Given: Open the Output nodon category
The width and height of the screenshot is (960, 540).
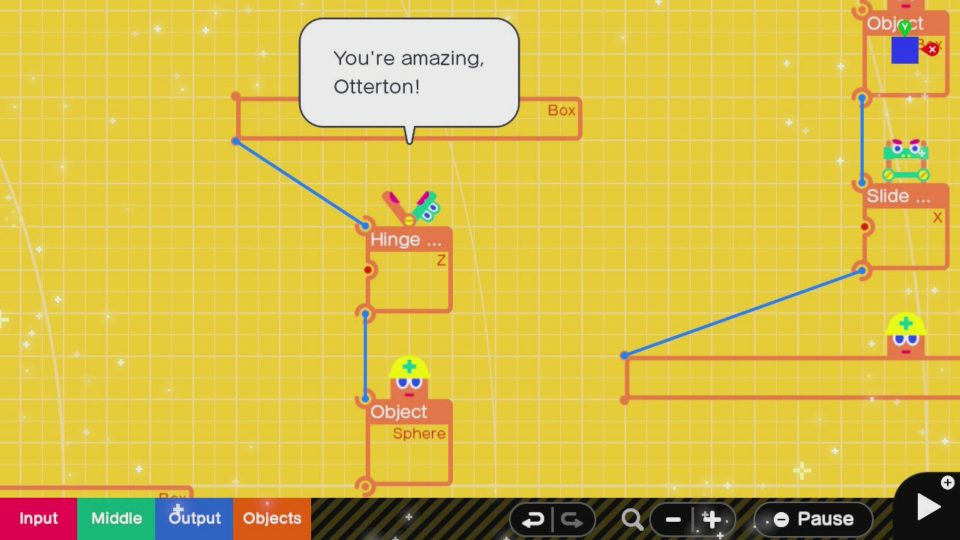Looking at the screenshot, I should [194, 519].
